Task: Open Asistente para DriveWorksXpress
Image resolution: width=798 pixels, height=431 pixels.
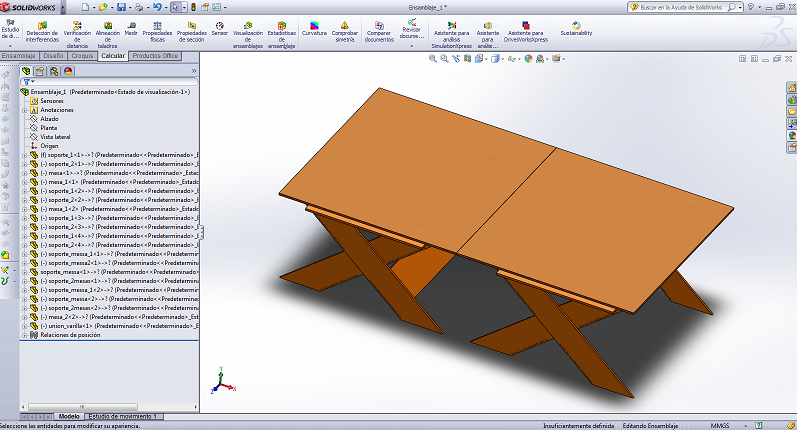Action: [526, 32]
